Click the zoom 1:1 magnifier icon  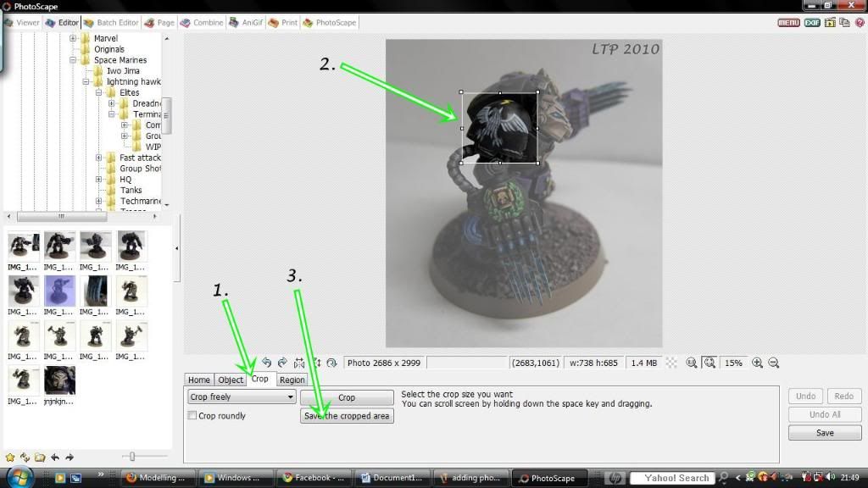[692, 363]
